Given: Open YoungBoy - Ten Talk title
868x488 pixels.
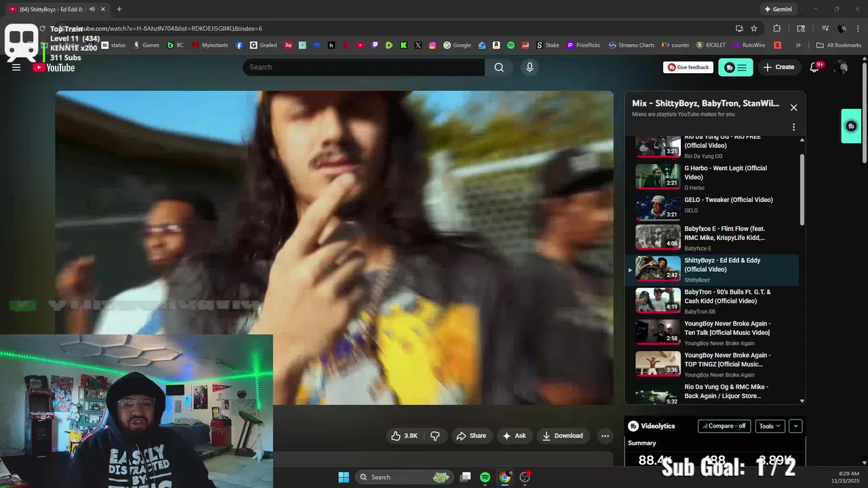Looking at the screenshot, I should [728, 328].
